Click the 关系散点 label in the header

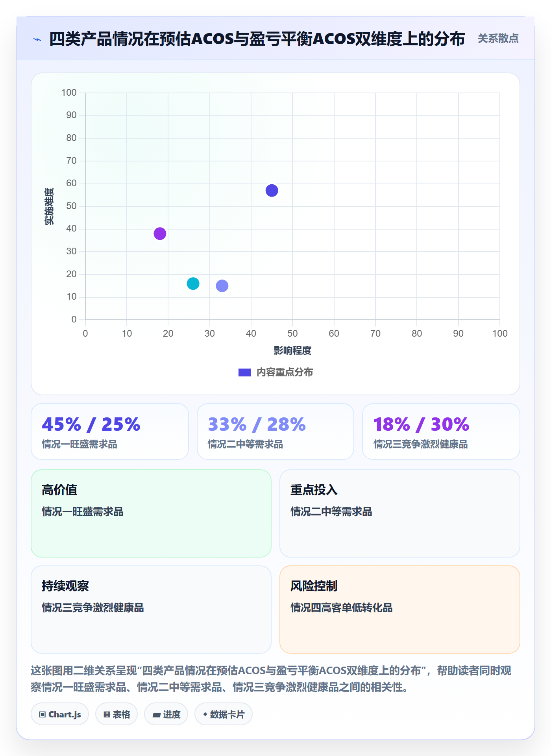(x=498, y=39)
